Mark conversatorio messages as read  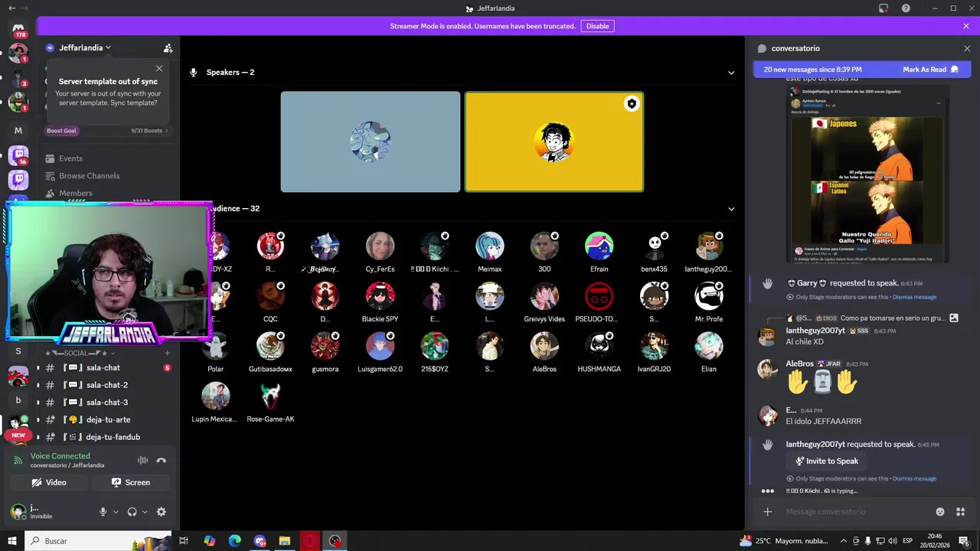(x=930, y=70)
